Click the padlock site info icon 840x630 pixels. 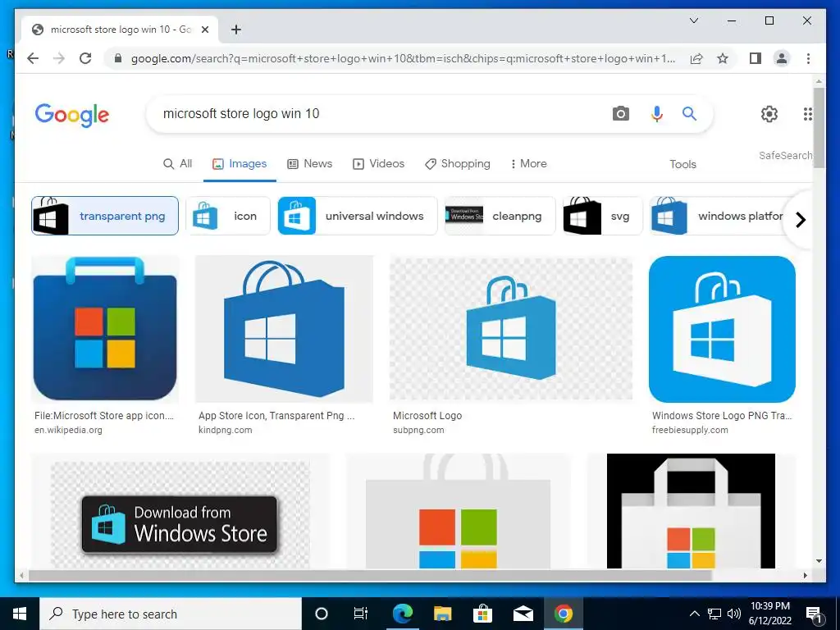118,58
